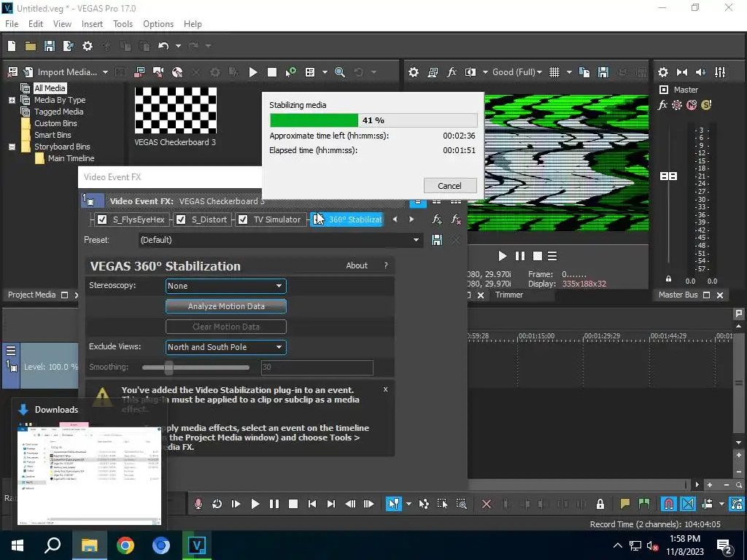Expand the Media By Type node
Screen dimensions: 747x560
12,100
